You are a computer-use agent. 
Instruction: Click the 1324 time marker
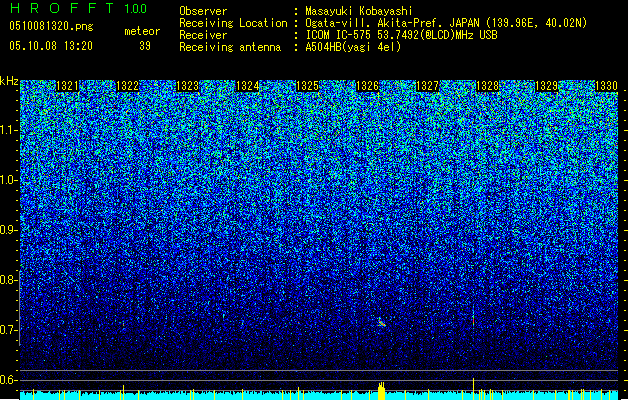(x=248, y=86)
